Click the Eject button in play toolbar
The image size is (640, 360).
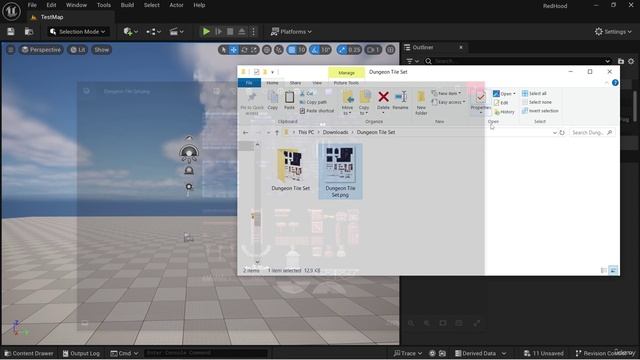click(x=242, y=31)
